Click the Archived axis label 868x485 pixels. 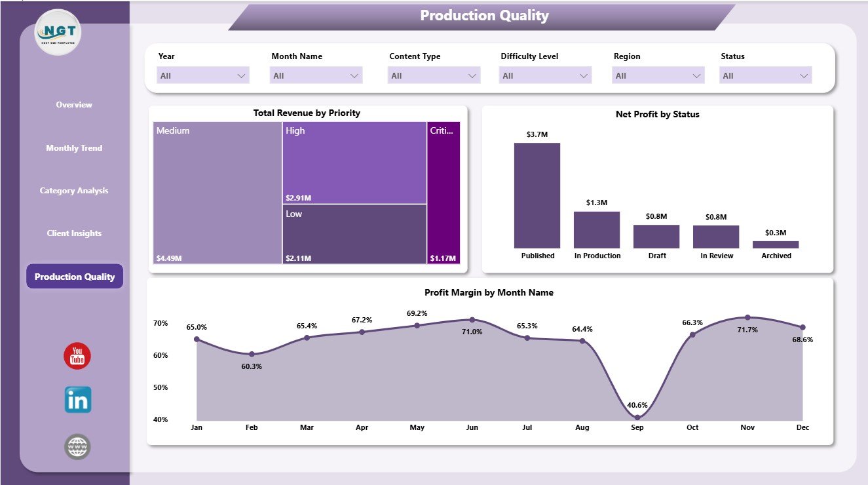[776, 256]
